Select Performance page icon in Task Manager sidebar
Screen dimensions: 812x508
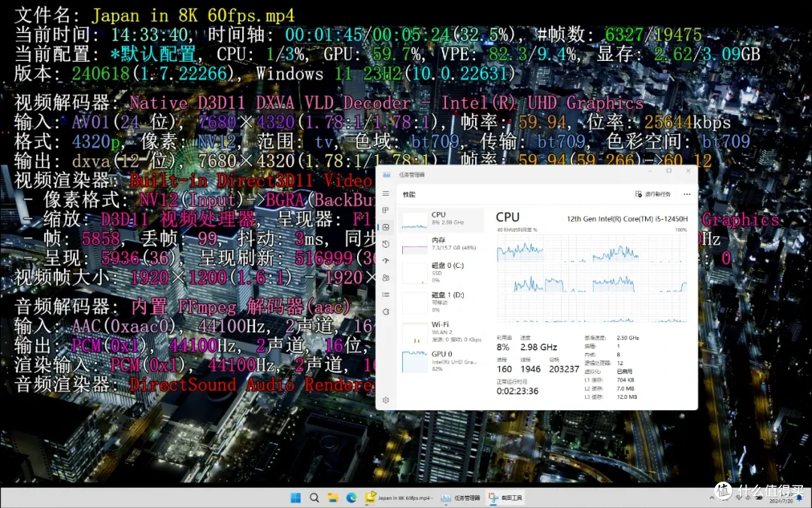point(386,227)
